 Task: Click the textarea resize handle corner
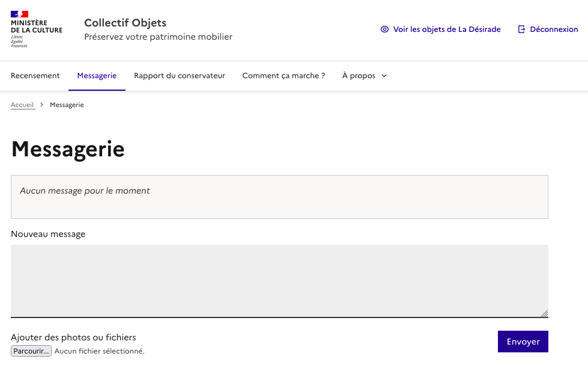[x=544, y=313]
